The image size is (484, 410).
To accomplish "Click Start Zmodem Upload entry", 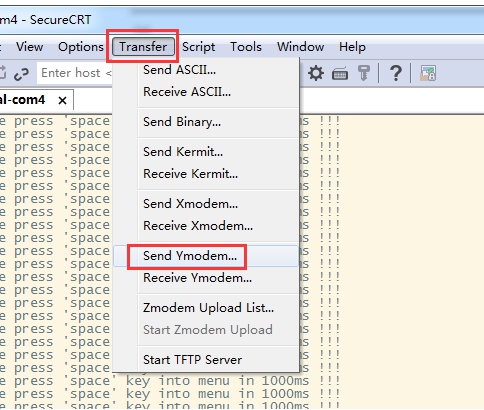I will (206, 330).
